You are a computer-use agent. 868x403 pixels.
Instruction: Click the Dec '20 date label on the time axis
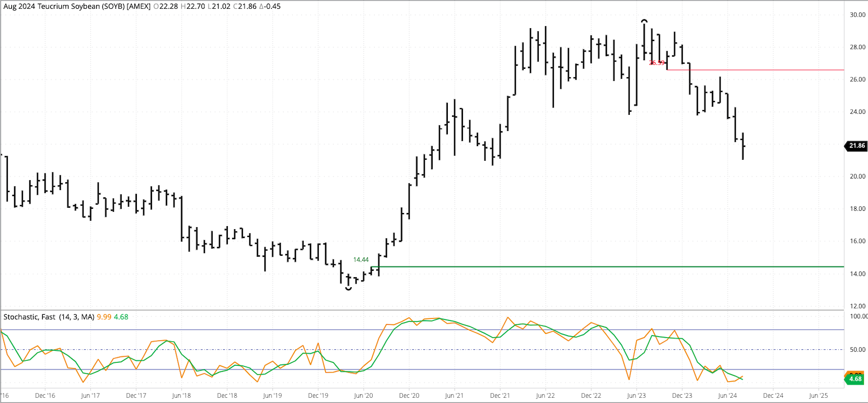[409, 395]
